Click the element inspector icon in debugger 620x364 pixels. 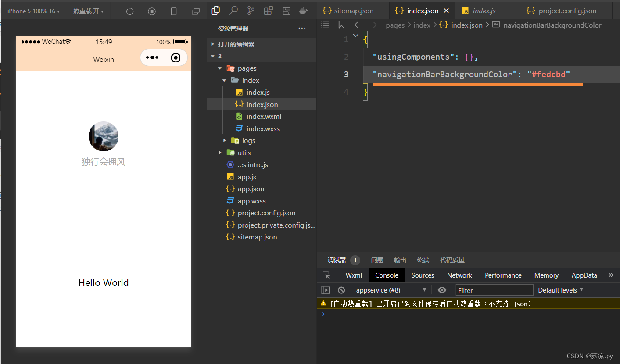click(326, 275)
